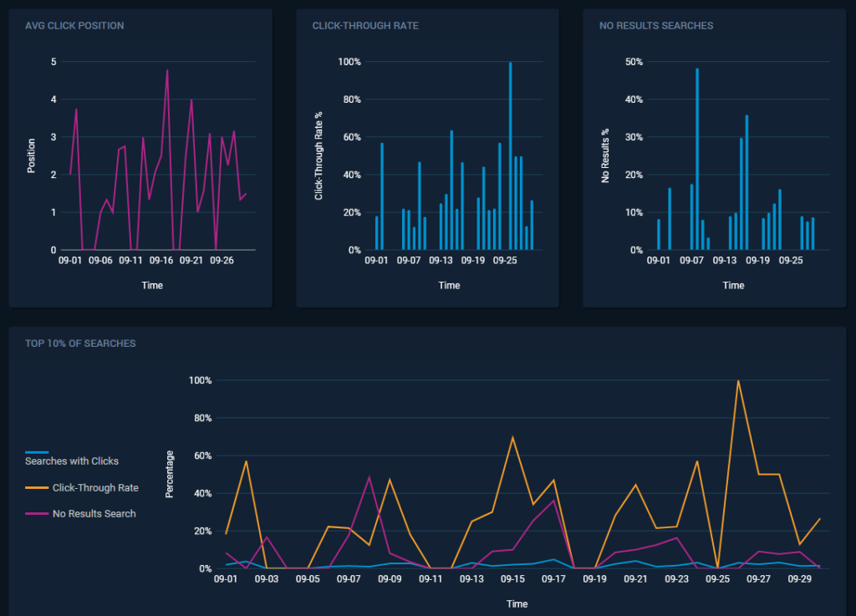This screenshot has height=616, width=856.
Task: Open the CLICK-THROUGH RATE panel title
Action: click(x=365, y=26)
